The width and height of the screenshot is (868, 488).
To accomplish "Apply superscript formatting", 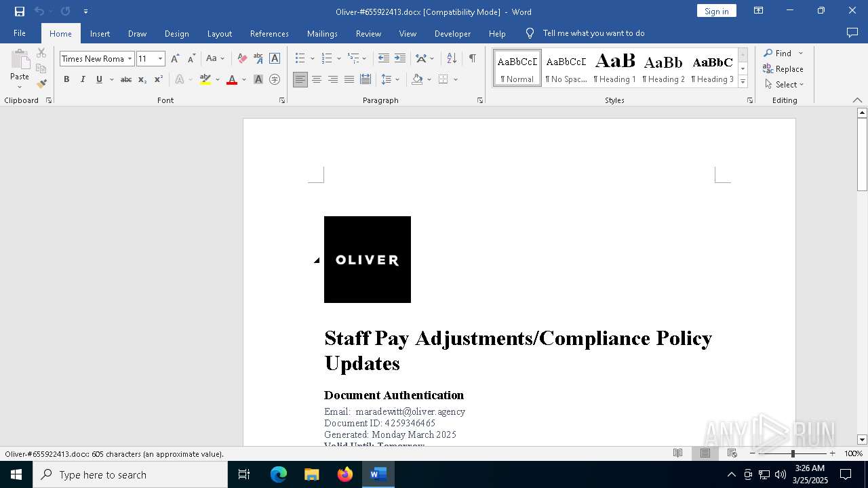I will (159, 79).
